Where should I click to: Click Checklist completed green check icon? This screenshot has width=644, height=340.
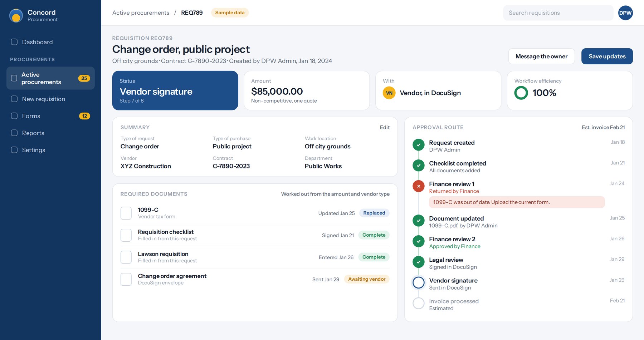[419, 166]
